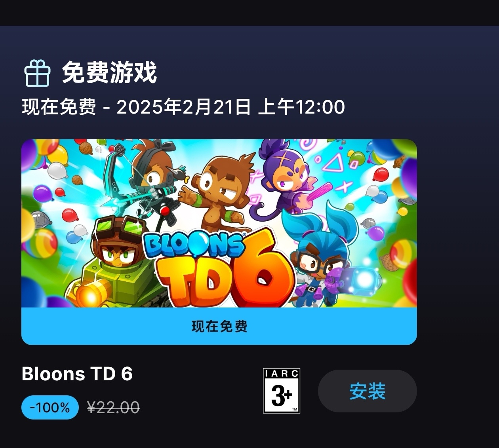Open the Bloons TD 6 title link
The height and width of the screenshot is (448, 499).
tap(77, 374)
